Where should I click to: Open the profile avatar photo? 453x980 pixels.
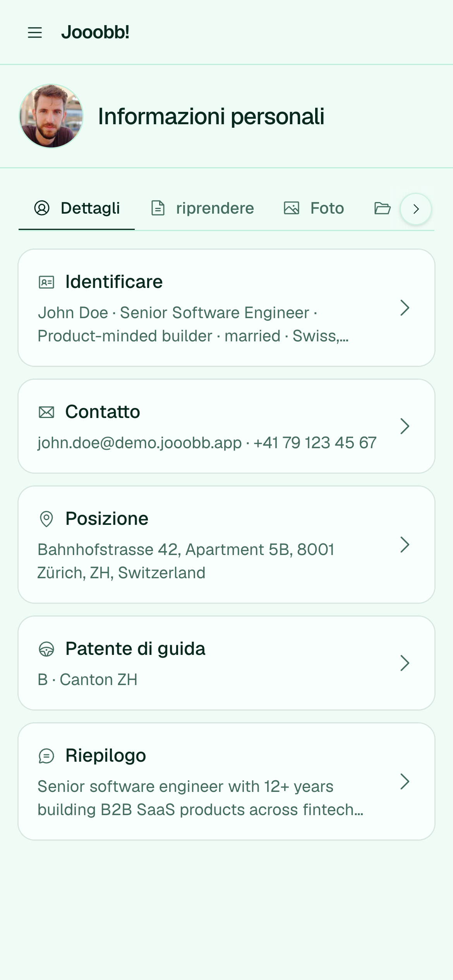[x=51, y=116]
